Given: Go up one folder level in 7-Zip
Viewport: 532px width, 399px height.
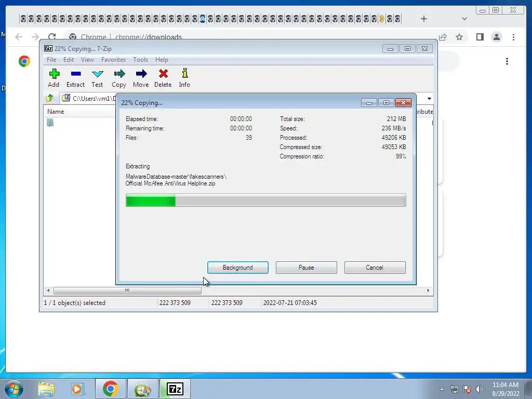Looking at the screenshot, I should (x=50, y=98).
